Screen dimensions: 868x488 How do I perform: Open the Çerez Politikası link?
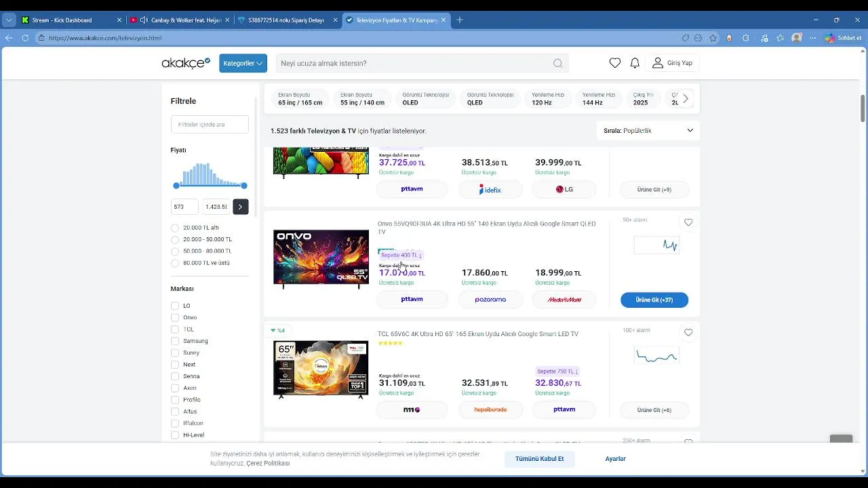268,464
